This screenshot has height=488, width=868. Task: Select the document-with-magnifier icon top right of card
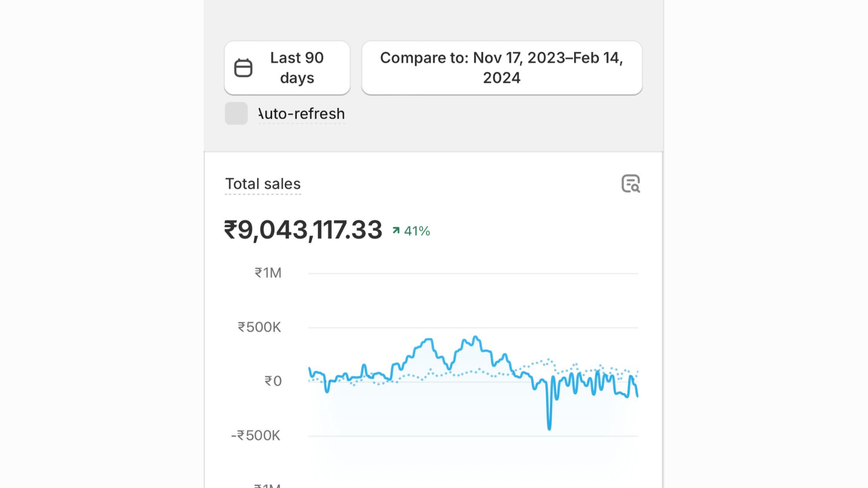click(631, 183)
